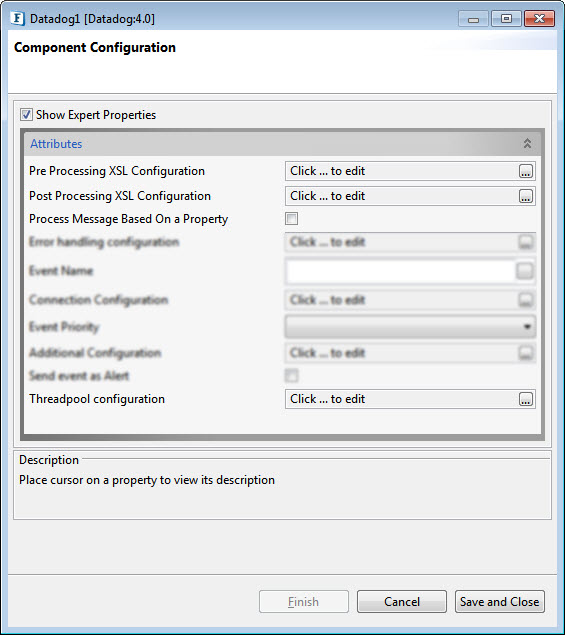Open Connection Configuration ellipsis button
The image size is (565, 635).
[x=526, y=300]
